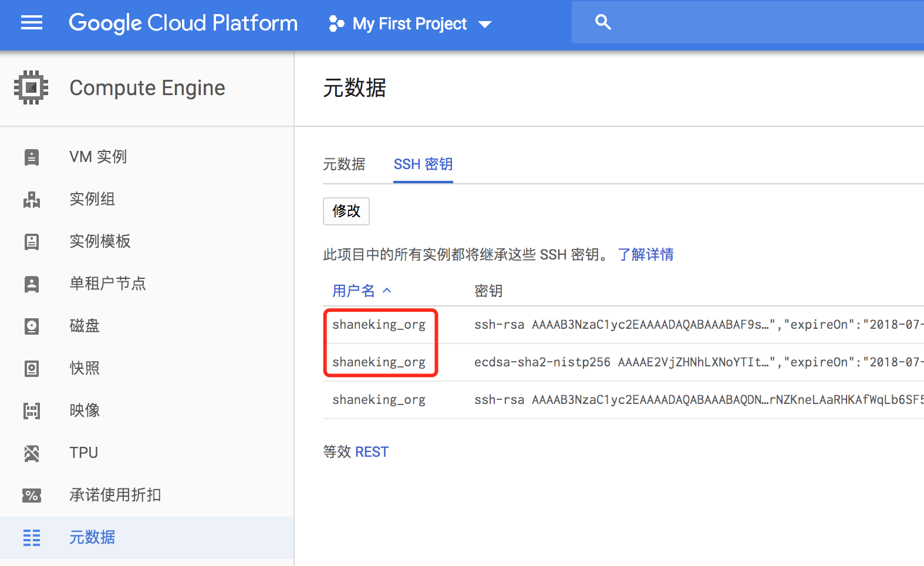Viewport: 924px width, 566px height.
Task: Open the 了解详情 link
Action: (646, 255)
